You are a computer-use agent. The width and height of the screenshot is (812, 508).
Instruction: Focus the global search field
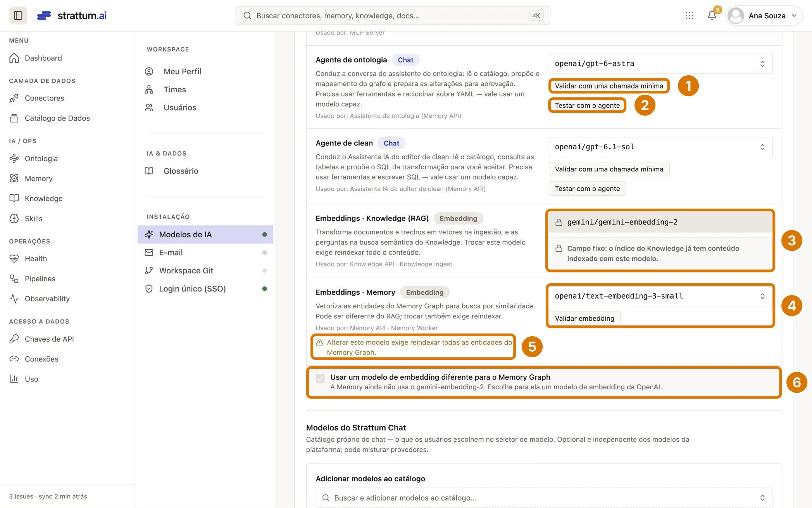(x=393, y=16)
